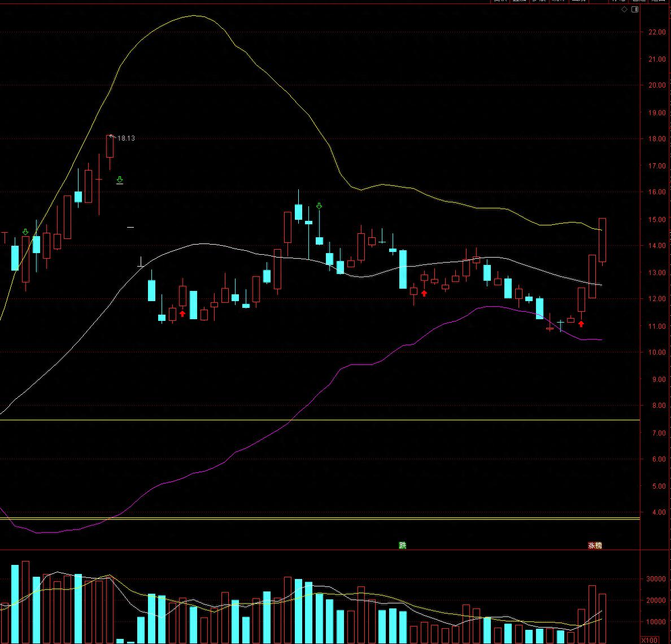Click the 16.00 price axis label
Image resolution: width=671 pixels, height=644 pixels.
click(x=657, y=192)
